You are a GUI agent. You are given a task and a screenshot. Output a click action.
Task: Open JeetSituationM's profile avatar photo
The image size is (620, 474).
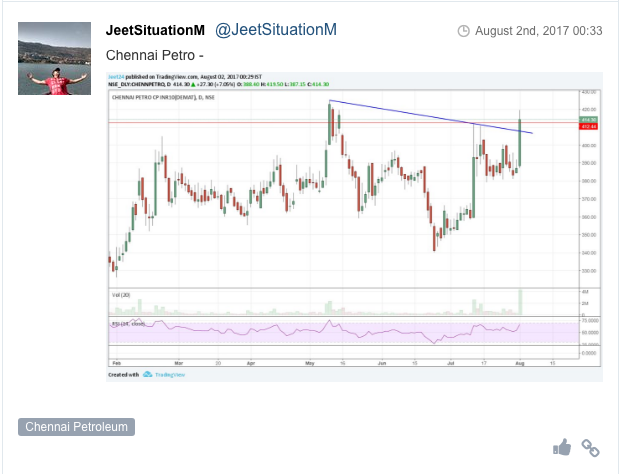[x=55, y=59]
